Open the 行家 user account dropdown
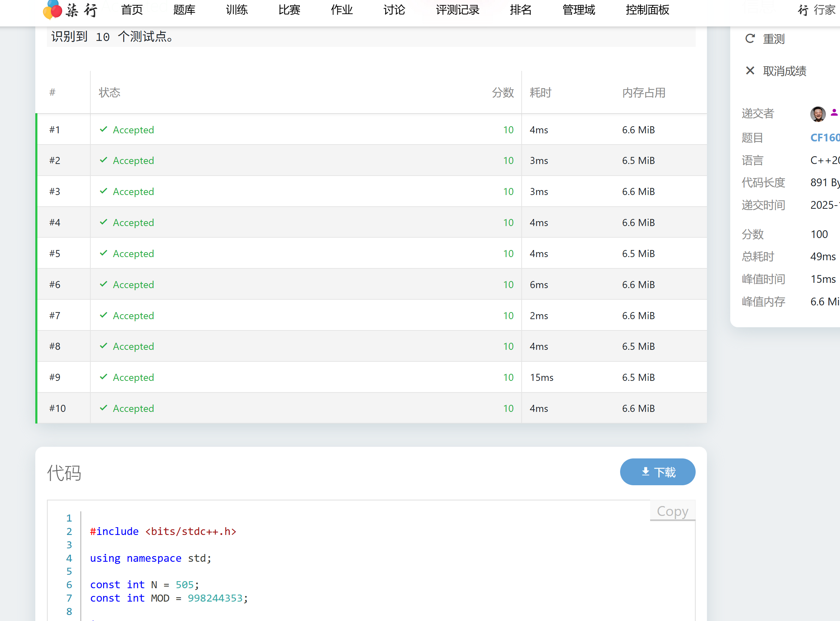The width and height of the screenshot is (840, 621). tap(824, 10)
